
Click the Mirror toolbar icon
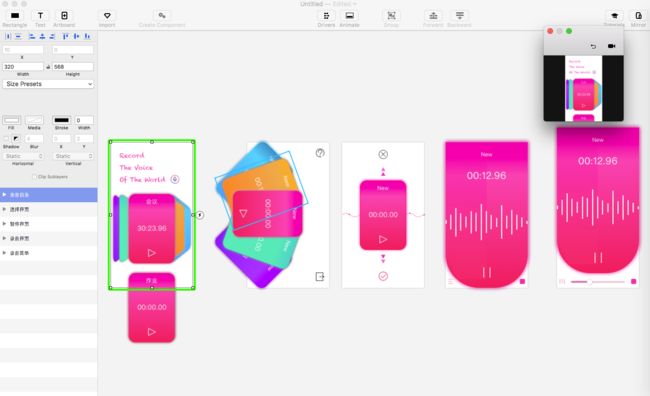pos(638,16)
